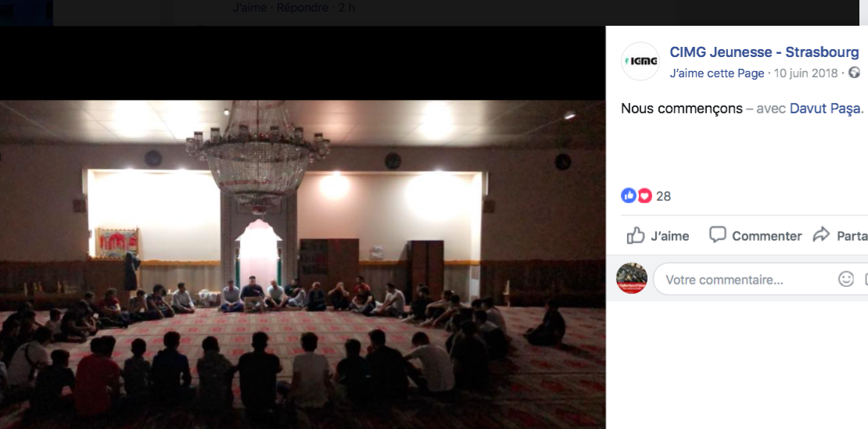View the red heart reaction list
868x429 pixels.
(x=644, y=195)
